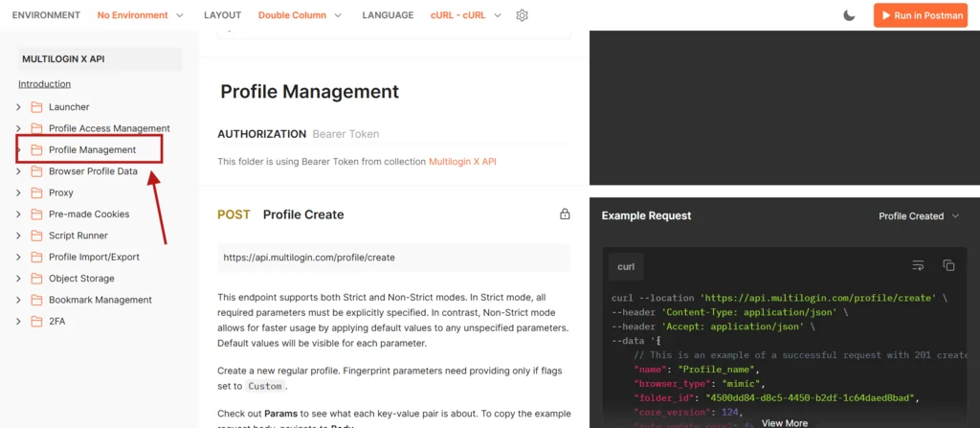
Task: Click the Profile Management page heading
Action: 309,91
